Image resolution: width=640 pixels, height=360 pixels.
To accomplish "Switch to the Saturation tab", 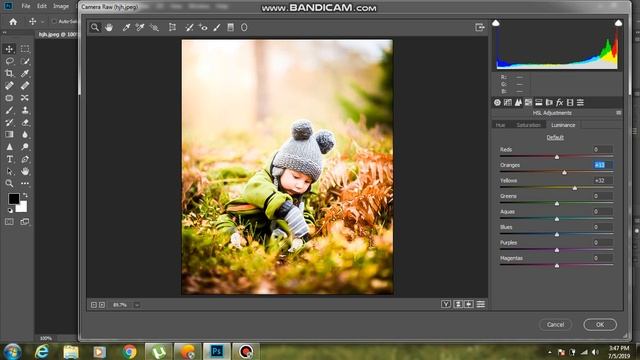I will (x=528, y=125).
